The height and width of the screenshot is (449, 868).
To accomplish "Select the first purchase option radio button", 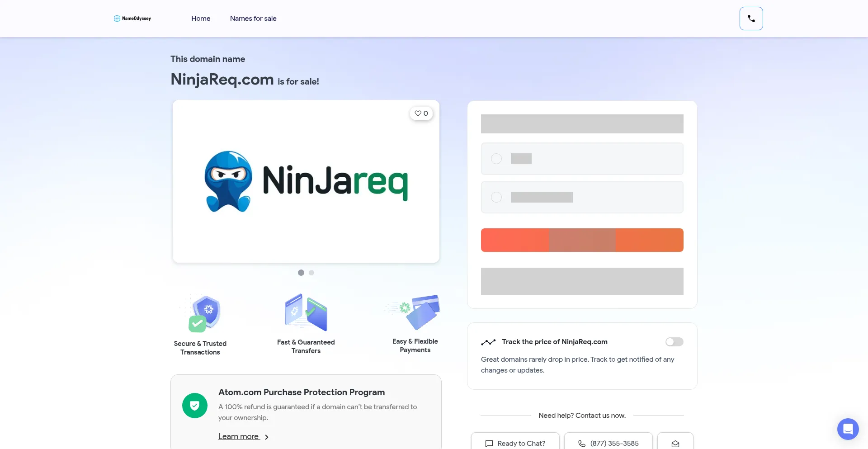I will [x=496, y=159].
